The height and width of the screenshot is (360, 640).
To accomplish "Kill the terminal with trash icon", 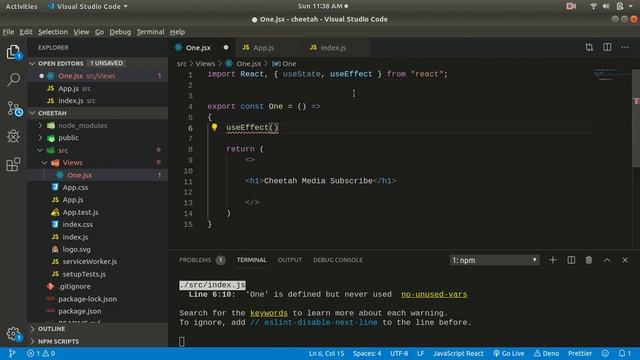I will coord(589,260).
